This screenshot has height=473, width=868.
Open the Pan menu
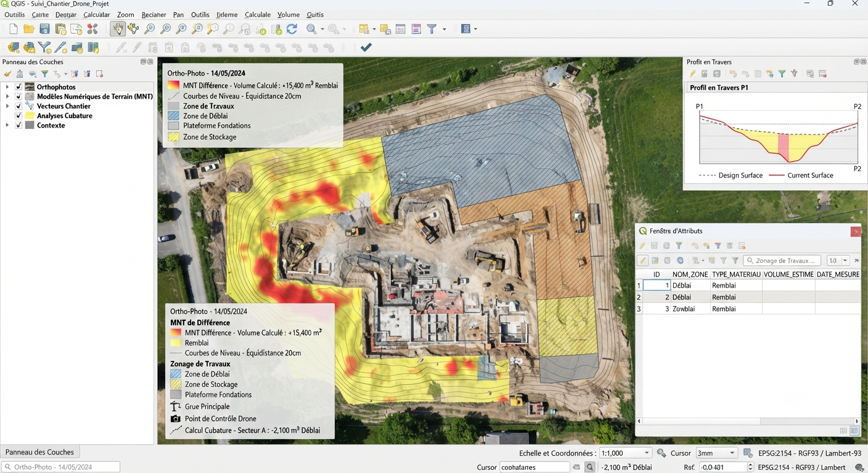[178, 14]
